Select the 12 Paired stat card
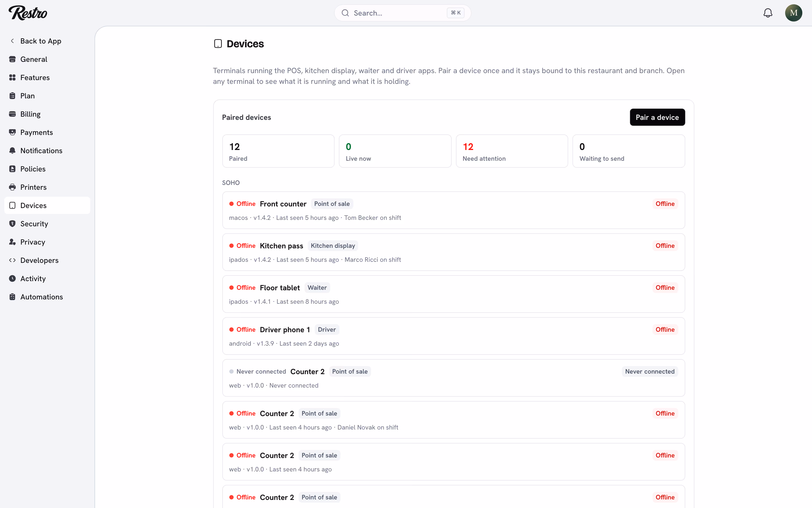This screenshot has height=508, width=812. pyautogui.click(x=278, y=151)
